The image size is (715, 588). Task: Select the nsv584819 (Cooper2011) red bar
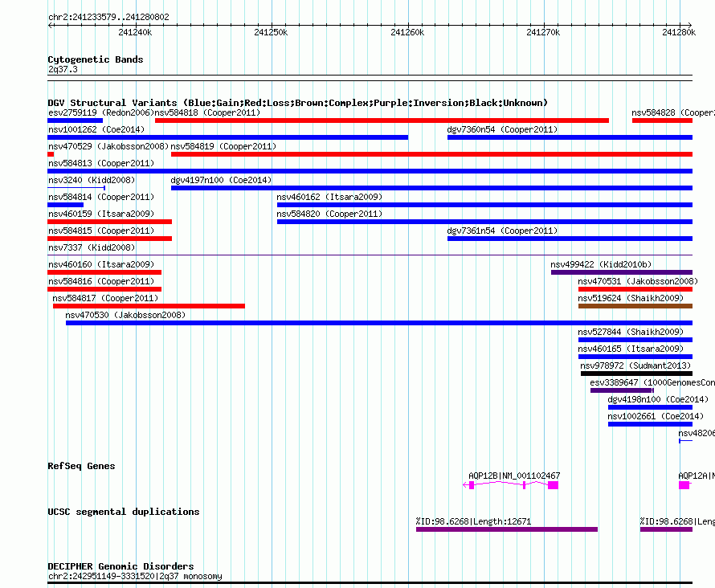(432, 154)
